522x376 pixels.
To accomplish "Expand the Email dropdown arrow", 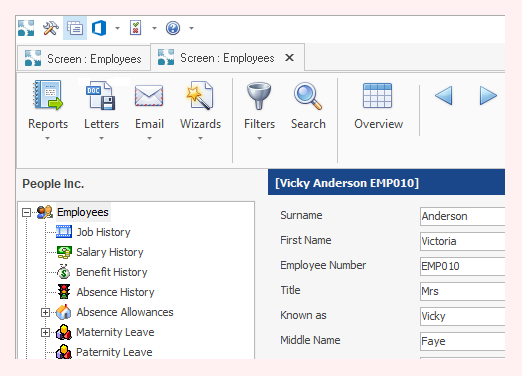I will click(x=149, y=138).
